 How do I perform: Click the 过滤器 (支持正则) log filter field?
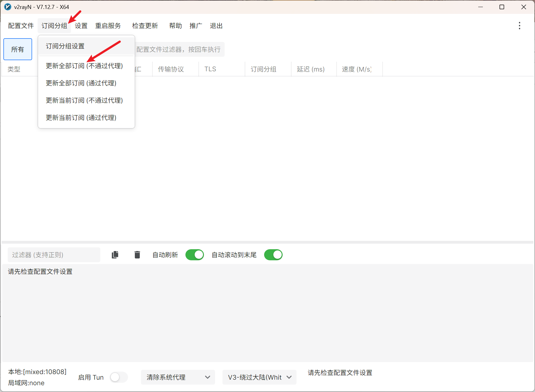point(54,255)
